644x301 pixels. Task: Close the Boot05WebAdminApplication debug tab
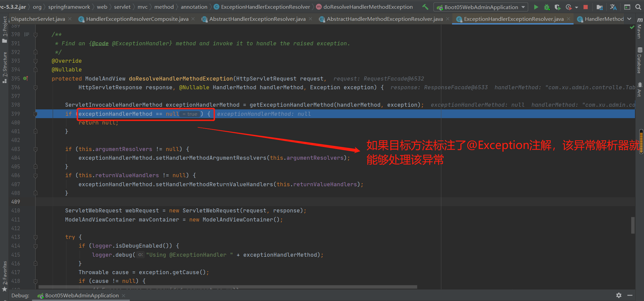click(123, 295)
